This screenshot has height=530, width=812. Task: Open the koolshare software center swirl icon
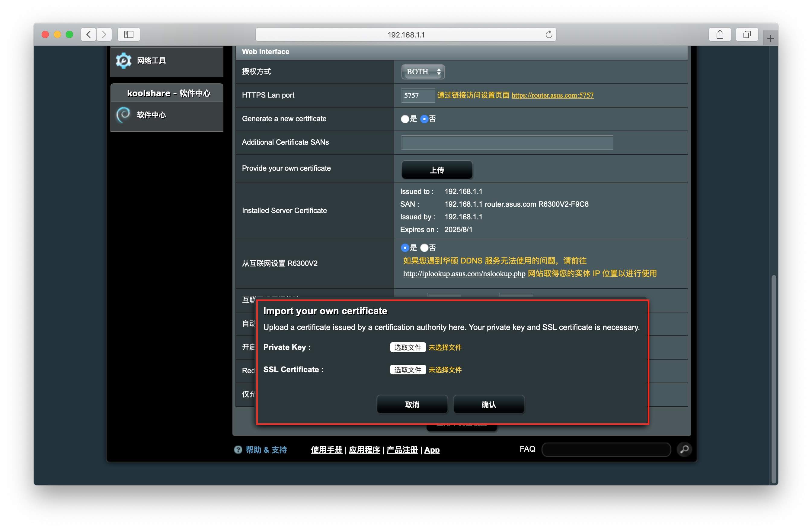tap(123, 115)
